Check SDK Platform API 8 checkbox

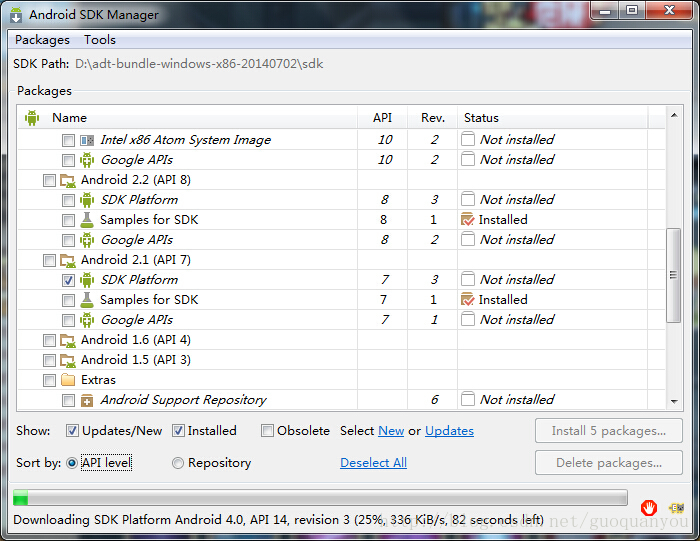click(68, 200)
